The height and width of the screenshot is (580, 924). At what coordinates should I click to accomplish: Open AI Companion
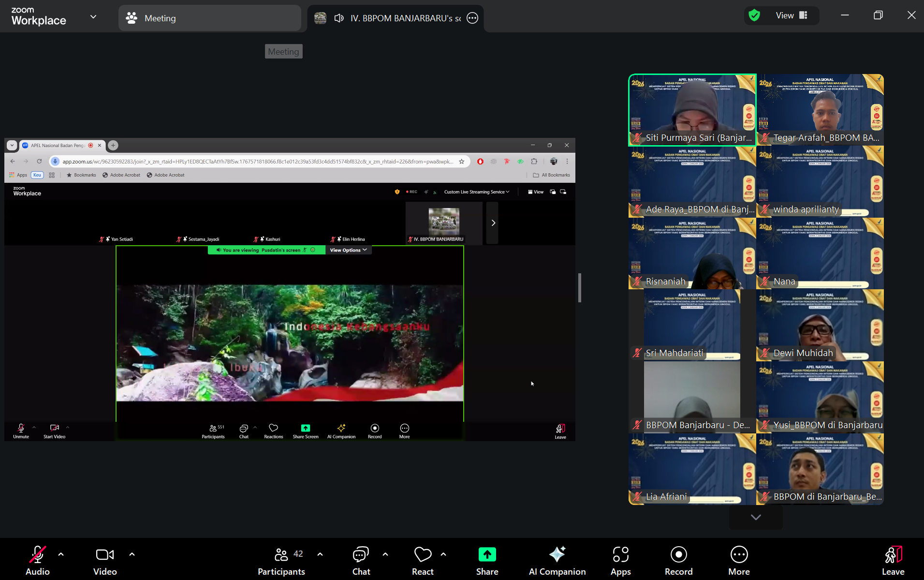tap(557, 561)
